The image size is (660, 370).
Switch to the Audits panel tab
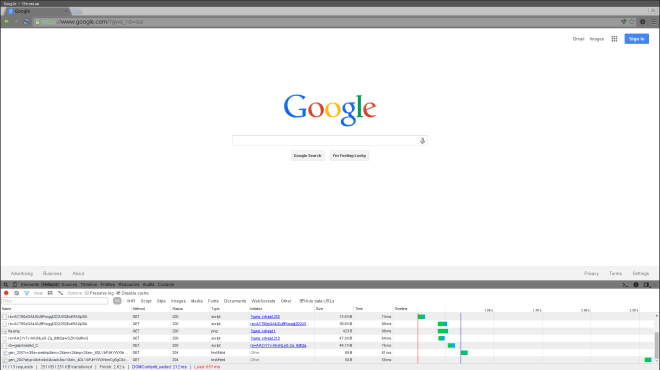pos(149,285)
